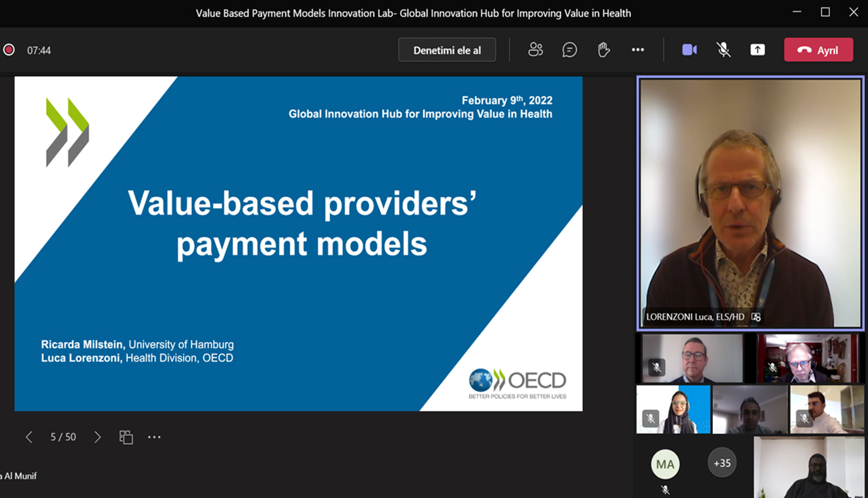Image resolution: width=868 pixels, height=498 pixels.
Task: Open More actions three-dot menu
Action: (638, 50)
